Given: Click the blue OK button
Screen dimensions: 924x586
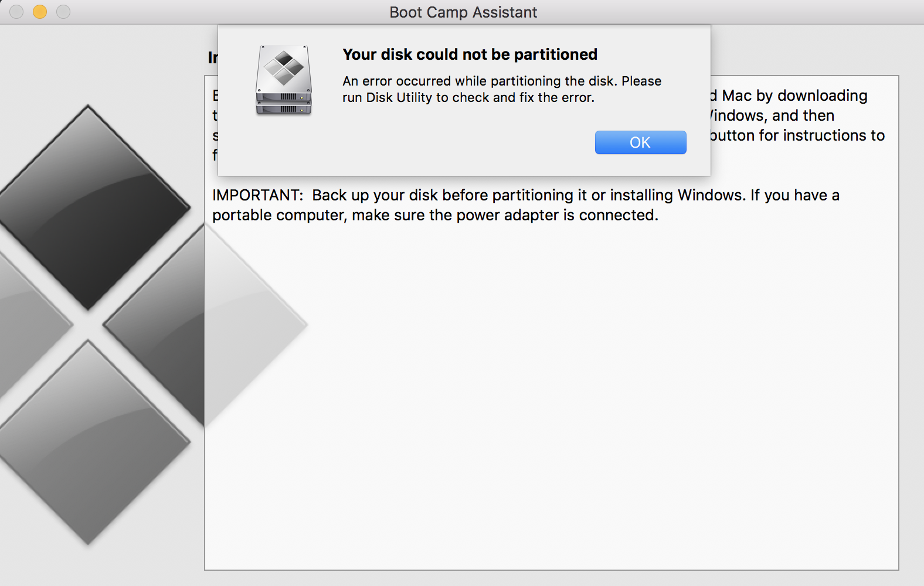Looking at the screenshot, I should tap(640, 142).
